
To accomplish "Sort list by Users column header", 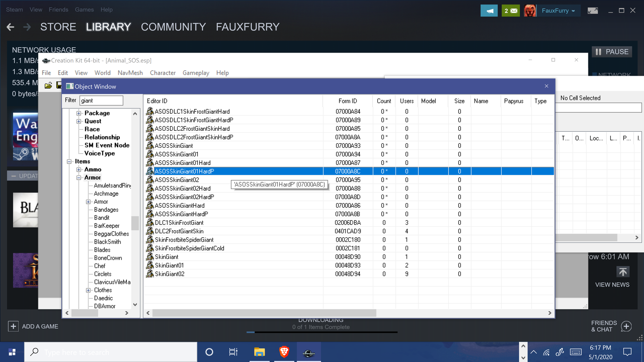I will [x=407, y=101].
